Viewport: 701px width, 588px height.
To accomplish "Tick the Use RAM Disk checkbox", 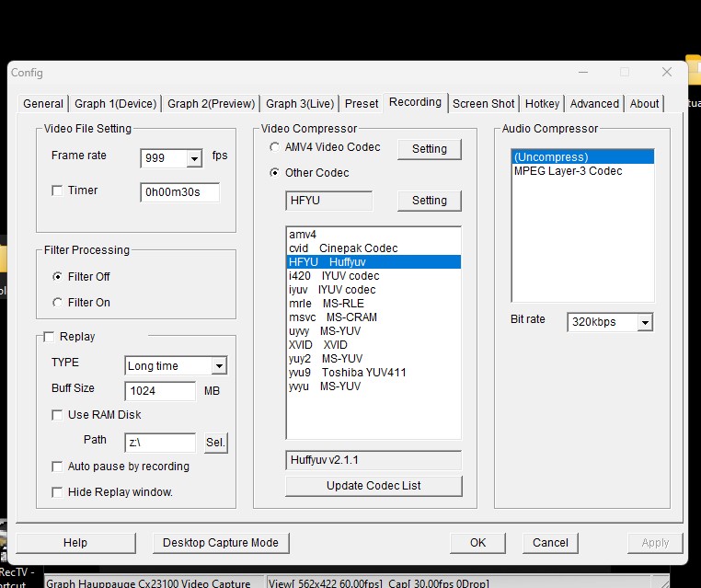I will click(57, 415).
